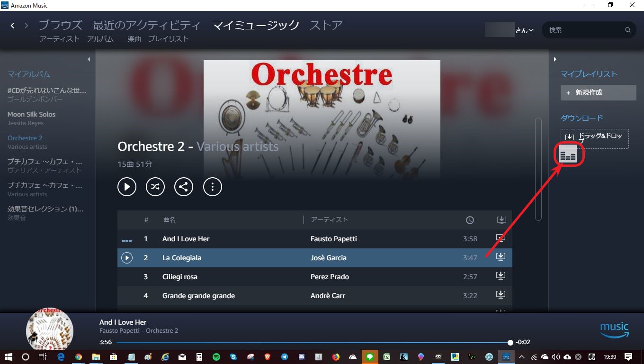The height and width of the screenshot is (364, 644).
Task: Switch to the ブラウズ tab
Action: click(61, 25)
